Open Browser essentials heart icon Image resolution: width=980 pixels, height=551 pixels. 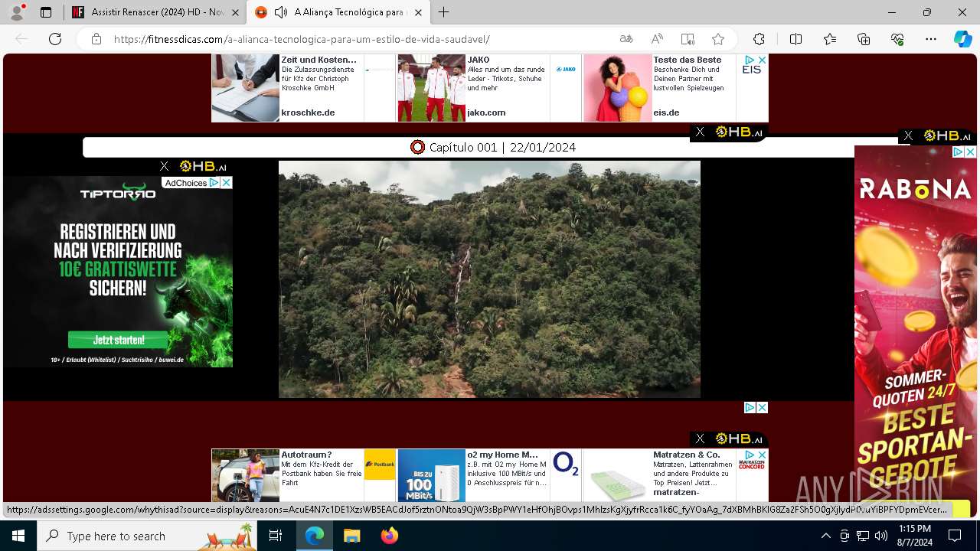pos(897,39)
